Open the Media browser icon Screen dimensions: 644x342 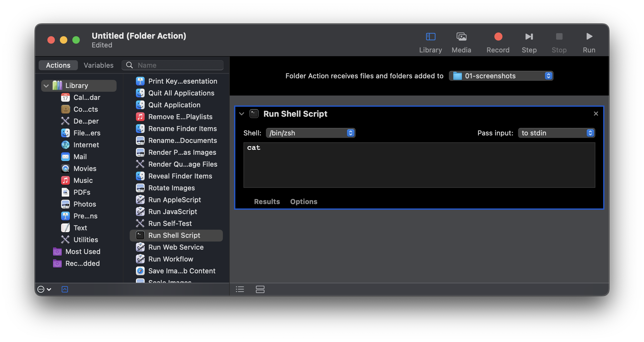point(461,42)
